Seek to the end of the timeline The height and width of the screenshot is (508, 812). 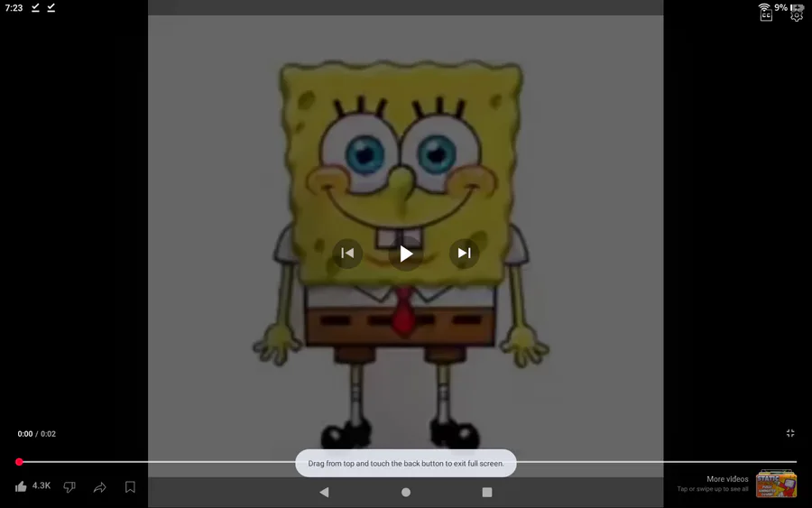[x=796, y=462]
